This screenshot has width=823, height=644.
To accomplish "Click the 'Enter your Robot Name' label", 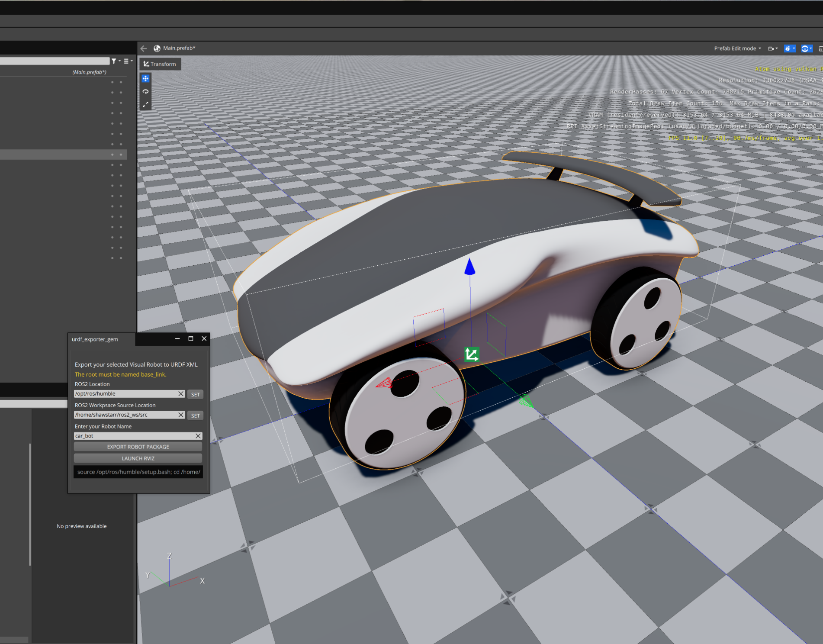I will 103,426.
